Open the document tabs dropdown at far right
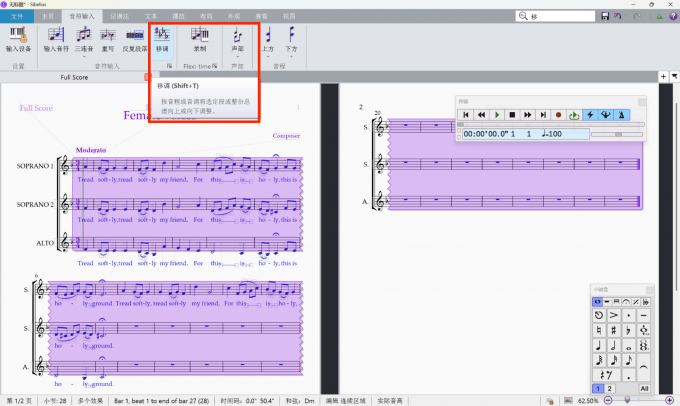Image resolution: width=680 pixels, height=406 pixels. (x=674, y=77)
